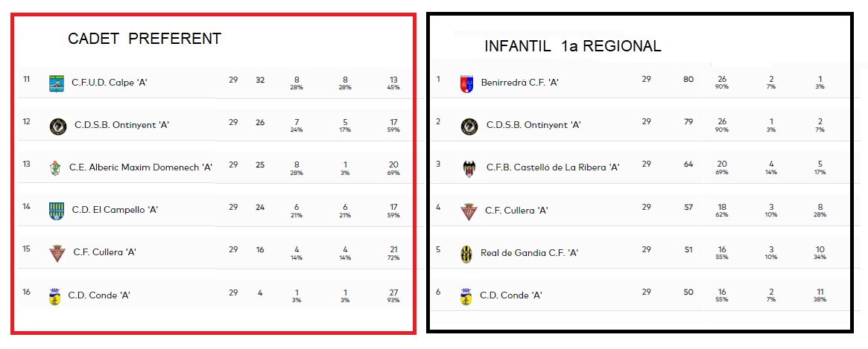The height and width of the screenshot is (349, 868).
Task: Open the C.E. Alberic Maxim Domenech 'A' link
Action: [x=141, y=167]
